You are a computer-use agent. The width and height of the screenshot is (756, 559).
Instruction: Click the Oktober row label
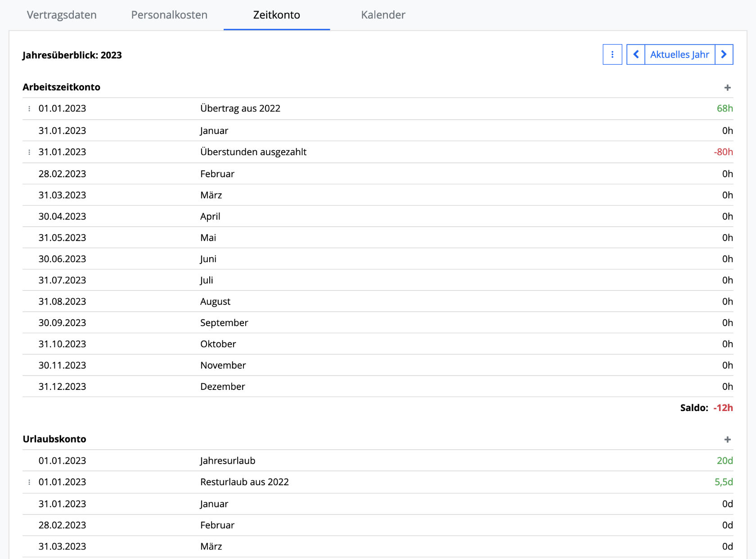click(x=218, y=344)
